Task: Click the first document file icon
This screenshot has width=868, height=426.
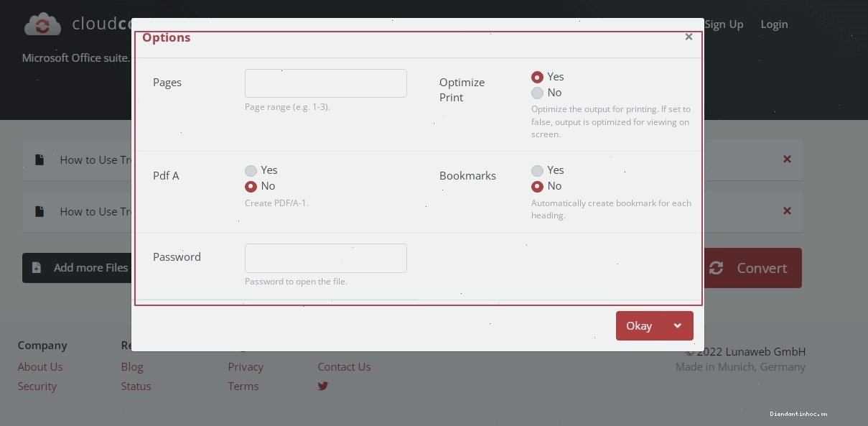Action: coord(40,159)
